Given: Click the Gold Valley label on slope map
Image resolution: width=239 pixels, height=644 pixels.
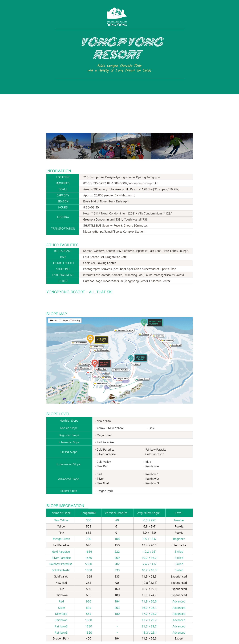Looking at the screenshot, I should (x=96, y=347).
